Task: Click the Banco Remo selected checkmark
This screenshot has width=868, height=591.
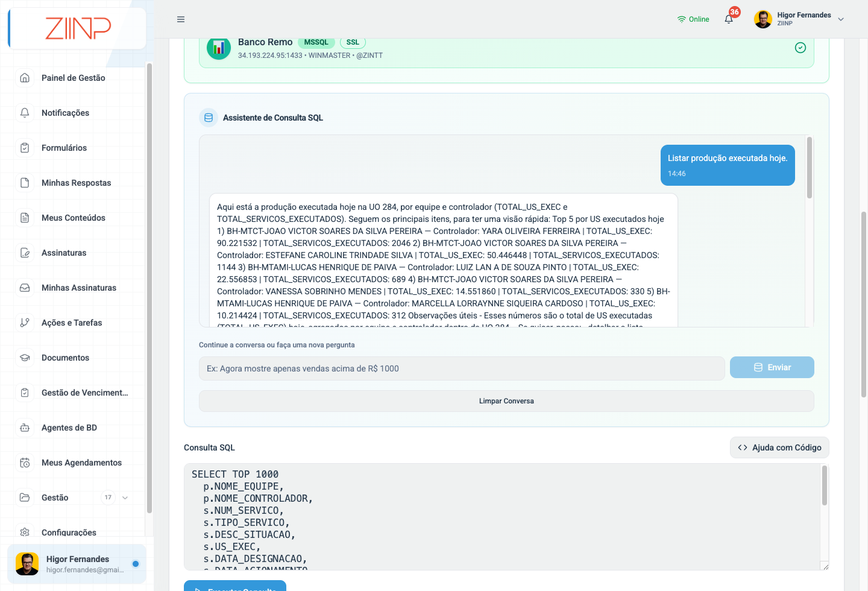Action: pyautogui.click(x=800, y=48)
